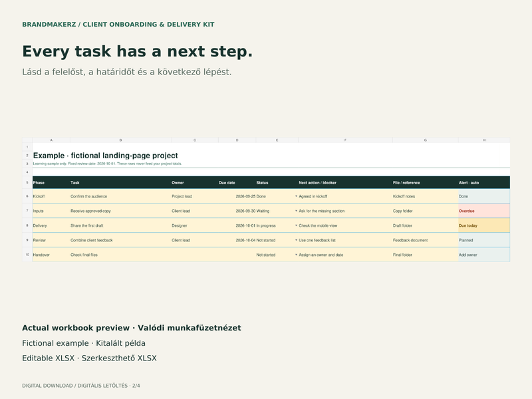The height and width of the screenshot is (399, 532).
Task: Click the due date '2026-10-01'
Action: click(237, 225)
